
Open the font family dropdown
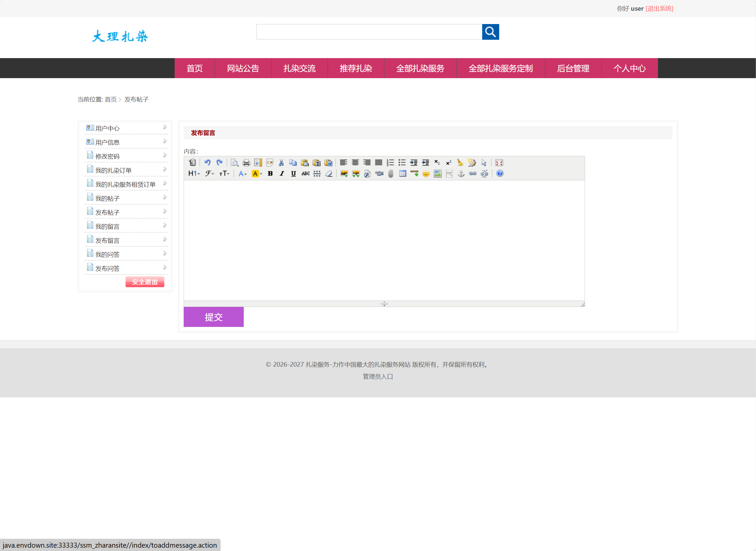click(x=209, y=174)
